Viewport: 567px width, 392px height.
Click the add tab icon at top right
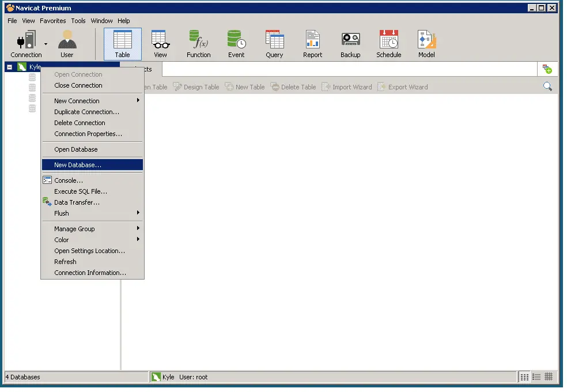click(547, 69)
